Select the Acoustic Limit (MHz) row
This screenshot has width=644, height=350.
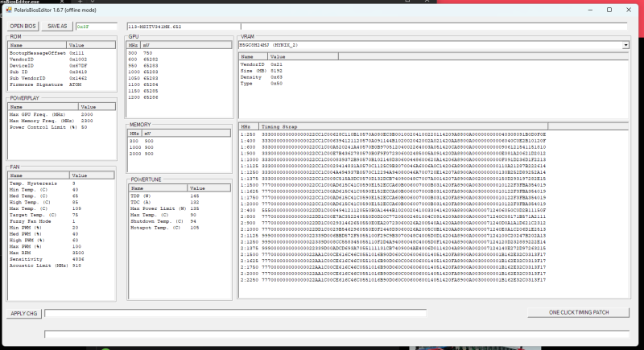[61, 266]
